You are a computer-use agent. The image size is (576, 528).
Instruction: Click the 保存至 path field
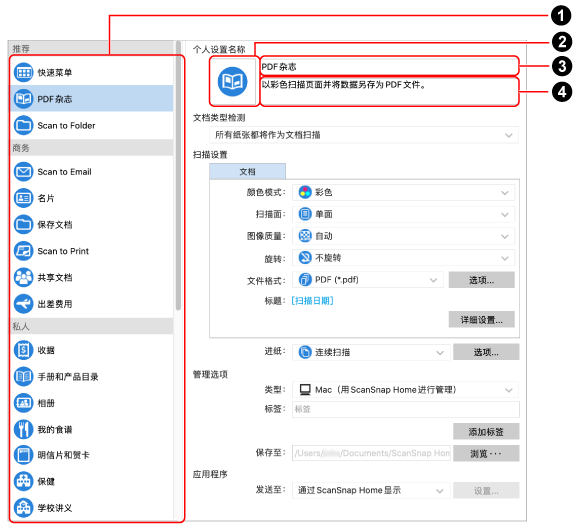[371, 453]
